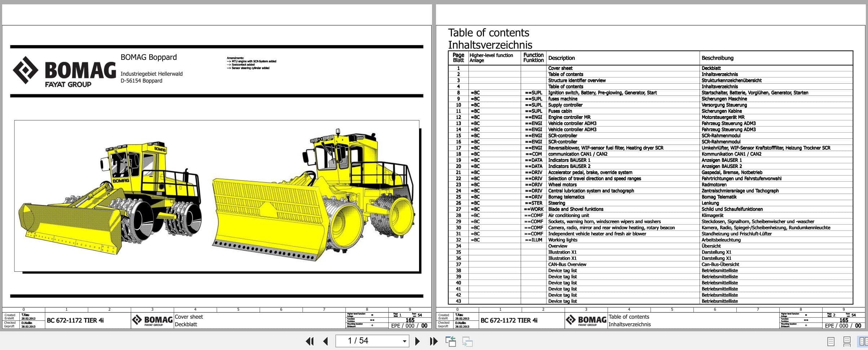Screen dimensions: 868x350
Task: Click 'Beschreibung' column header
Action: click(x=717, y=58)
